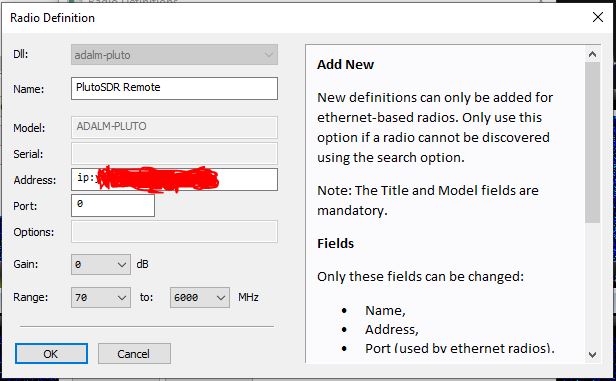
Task: Close the Radio Definition window
Action: pos(598,17)
